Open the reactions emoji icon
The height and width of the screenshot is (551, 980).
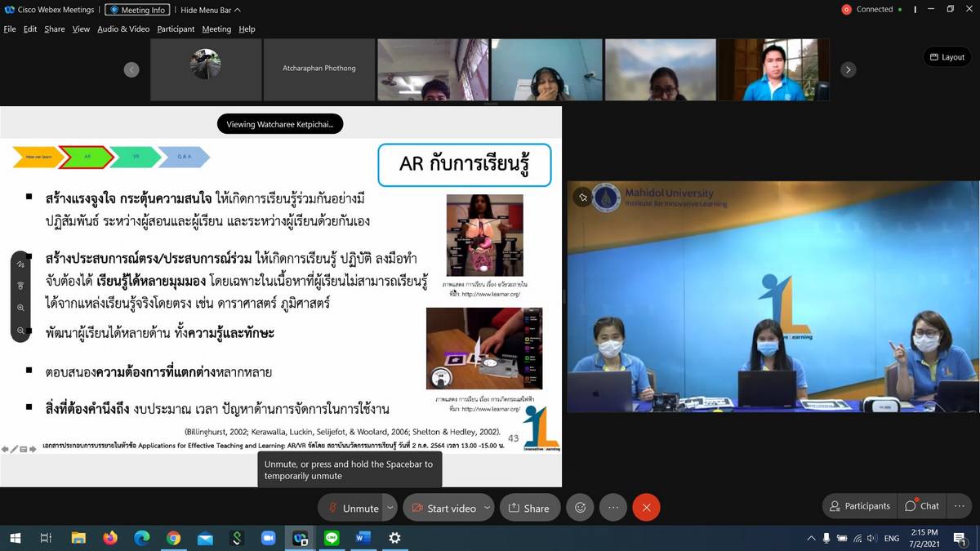[581, 508]
